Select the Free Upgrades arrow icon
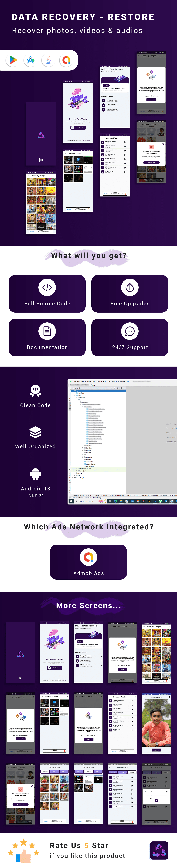 (x=130, y=287)
